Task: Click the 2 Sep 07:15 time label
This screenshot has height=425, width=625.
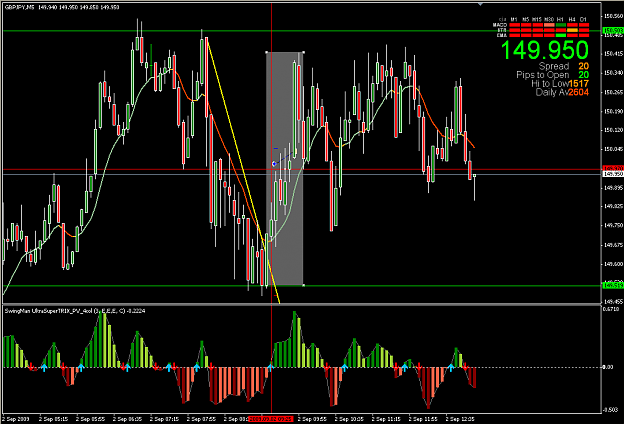Action: pos(165,419)
